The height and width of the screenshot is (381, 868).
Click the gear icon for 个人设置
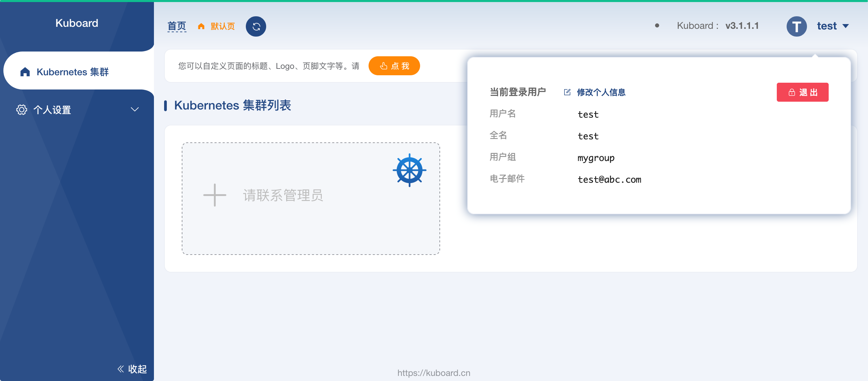tap(21, 109)
